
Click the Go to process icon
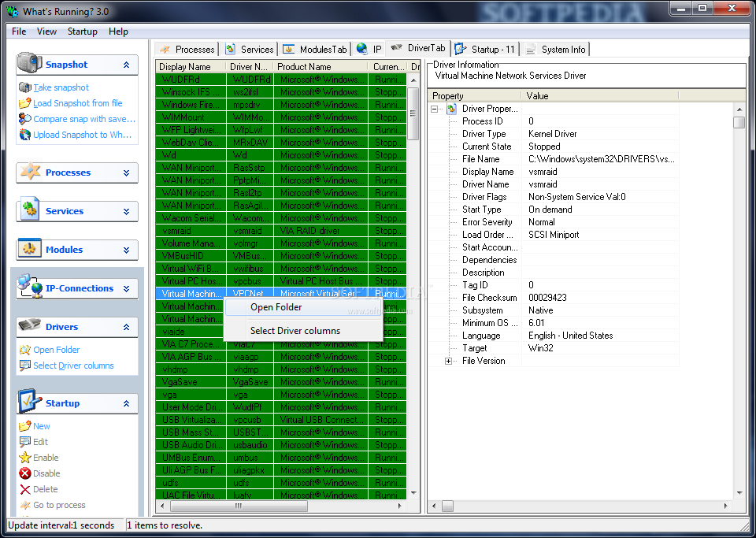25,505
